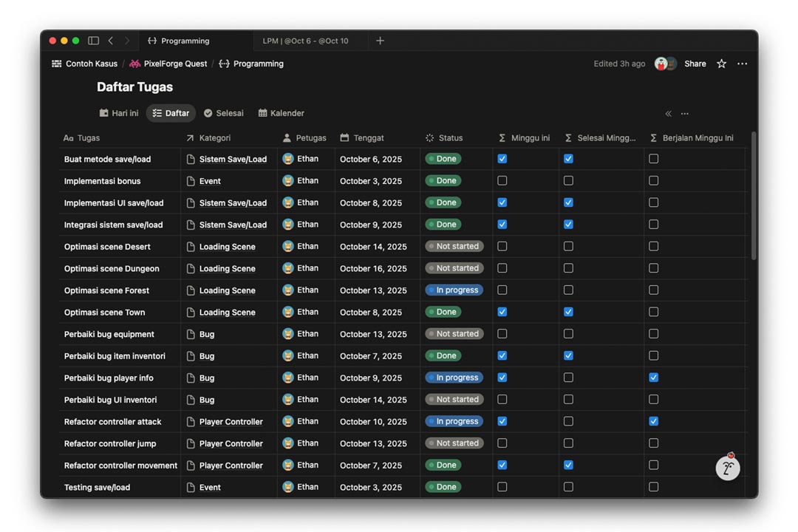
Task: Open the Tenggat column header menu
Action: tap(368, 138)
